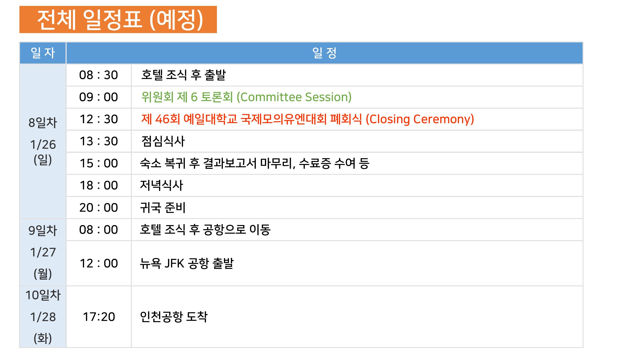Select the 12 : 30 time cell
The height and width of the screenshot is (364, 618).
tap(99, 119)
